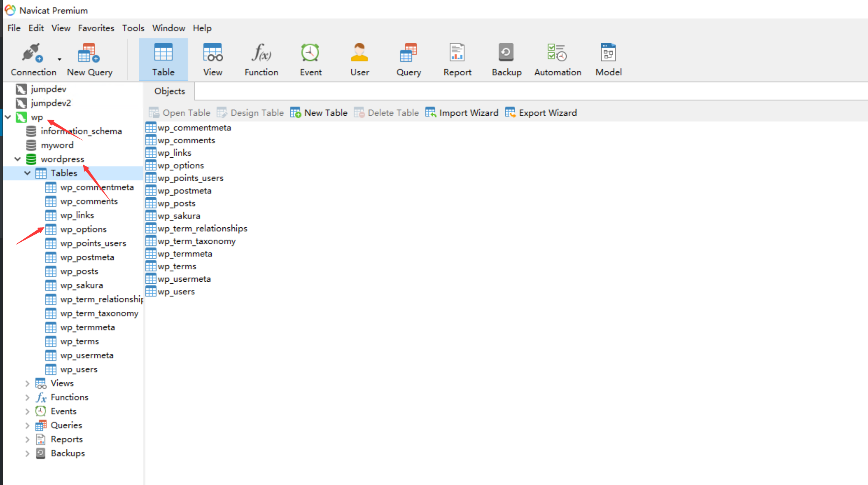The height and width of the screenshot is (485, 868).
Task: Click the Design Table button
Action: 250,113
